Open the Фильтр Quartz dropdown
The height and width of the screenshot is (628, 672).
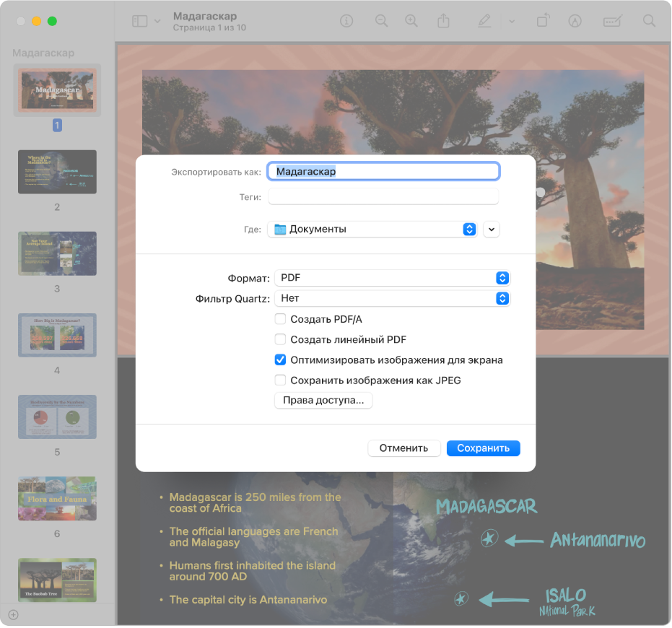pyautogui.click(x=392, y=298)
